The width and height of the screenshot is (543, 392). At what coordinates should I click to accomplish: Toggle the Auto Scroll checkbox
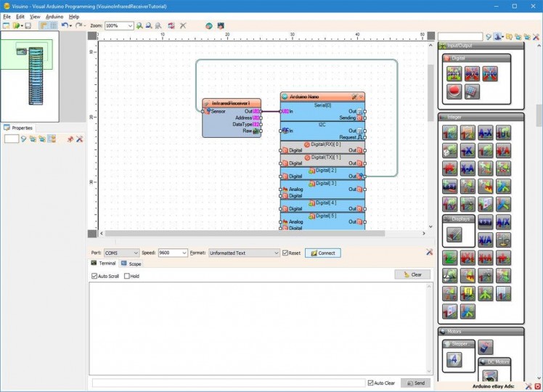(94, 276)
